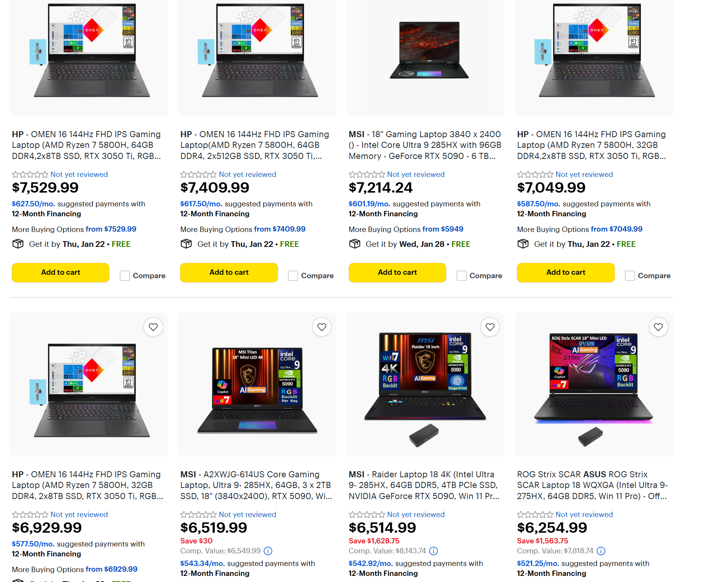The height and width of the screenshot is (582, 728).
Task: Open Comp. Value info icon for the $8,143.74 value
Action: coord(433,551)
